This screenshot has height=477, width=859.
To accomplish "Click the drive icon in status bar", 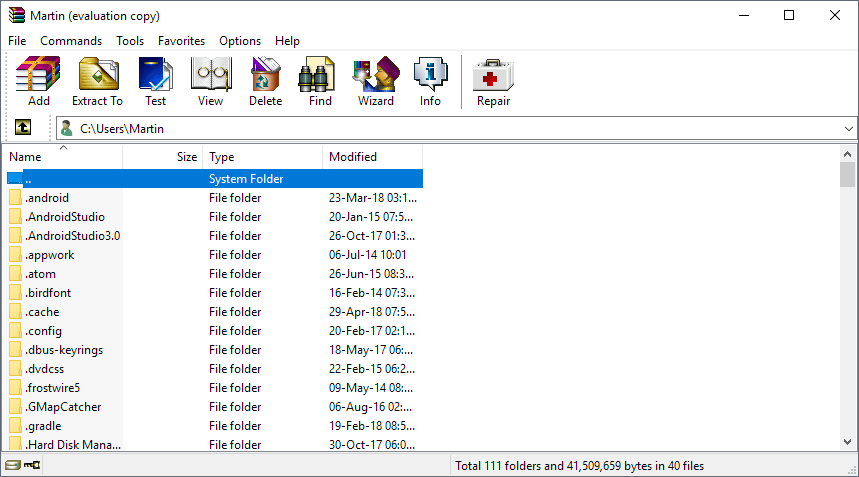I will click(13, 465).
